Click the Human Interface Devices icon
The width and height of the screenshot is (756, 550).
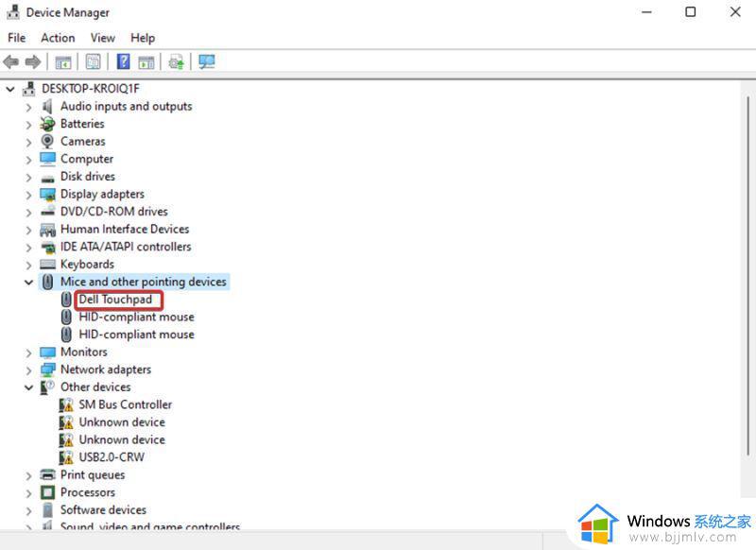48,230
